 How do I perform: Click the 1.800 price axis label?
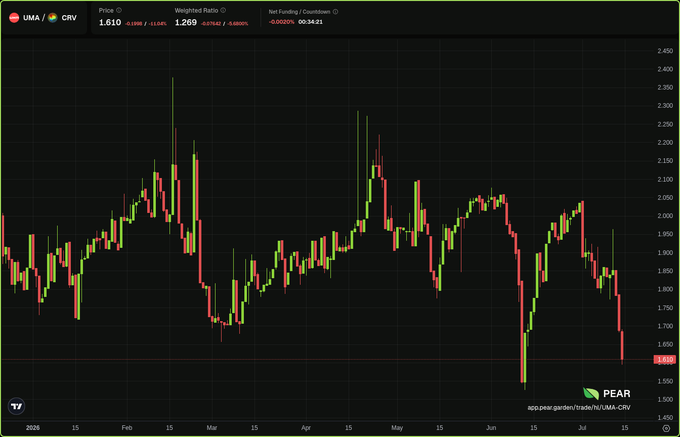click(665, 289)
